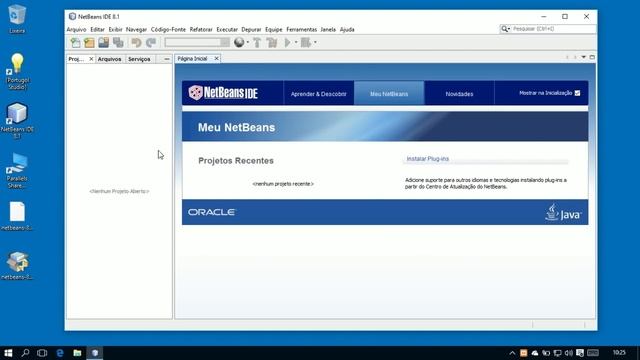Open the Debug Project dropdown arrow
640x360 pixels.
point(315,42)
